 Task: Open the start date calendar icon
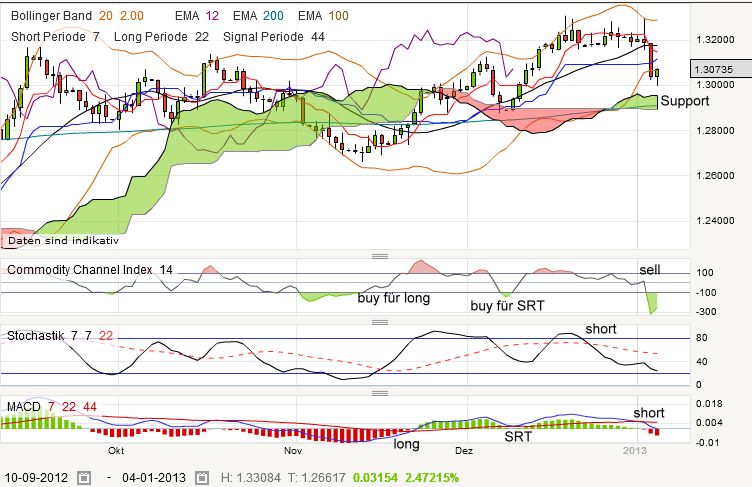point(84,477)
